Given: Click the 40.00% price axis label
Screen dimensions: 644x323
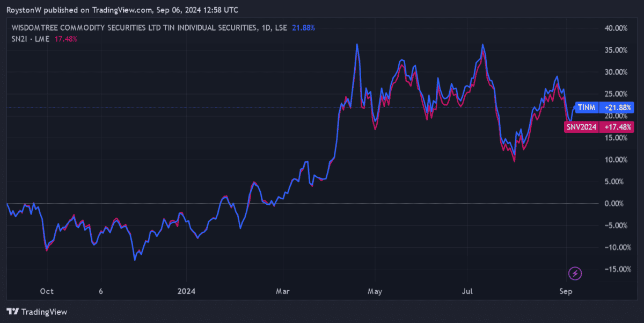Looking at the screenshot, I should click(x=614, y=28).
